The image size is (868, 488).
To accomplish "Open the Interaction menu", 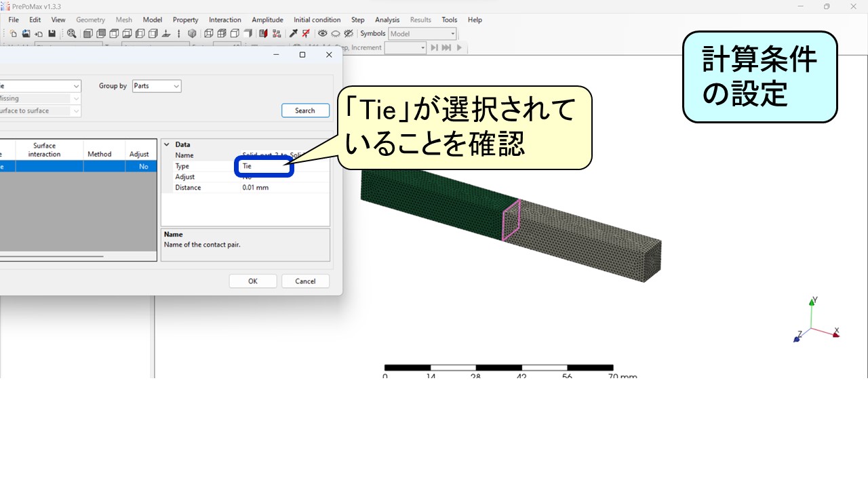I will (225, 20).
